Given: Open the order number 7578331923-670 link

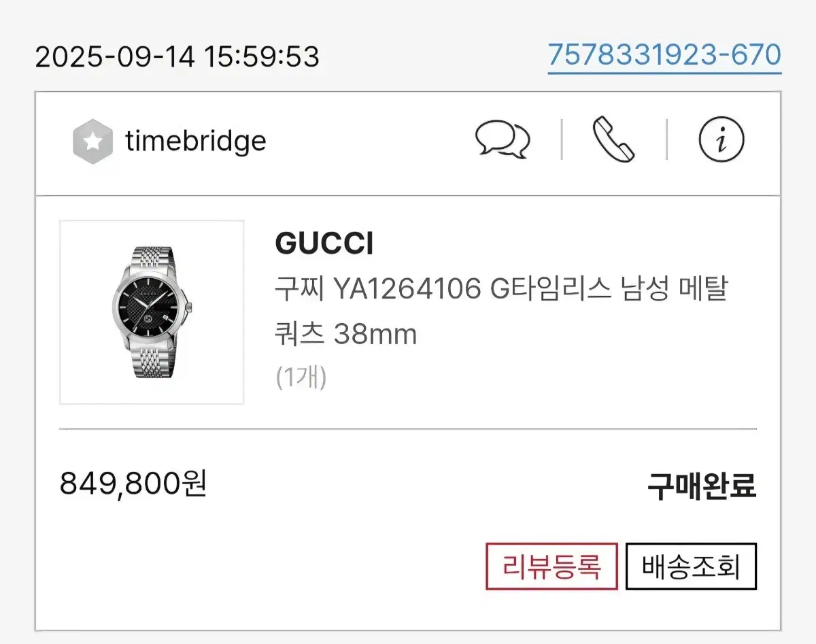Looking at the screenshot, I should 664,53.
